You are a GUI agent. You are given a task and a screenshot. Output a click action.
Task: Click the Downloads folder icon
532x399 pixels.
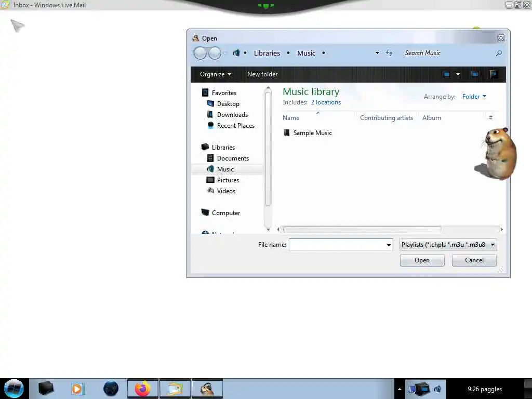coord(210,114)
